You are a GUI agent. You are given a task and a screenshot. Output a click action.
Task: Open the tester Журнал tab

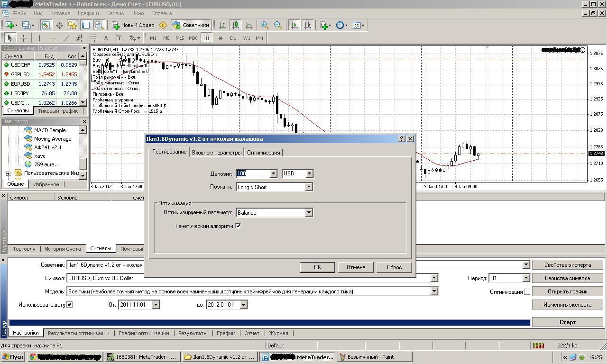(x=278, y=333)
